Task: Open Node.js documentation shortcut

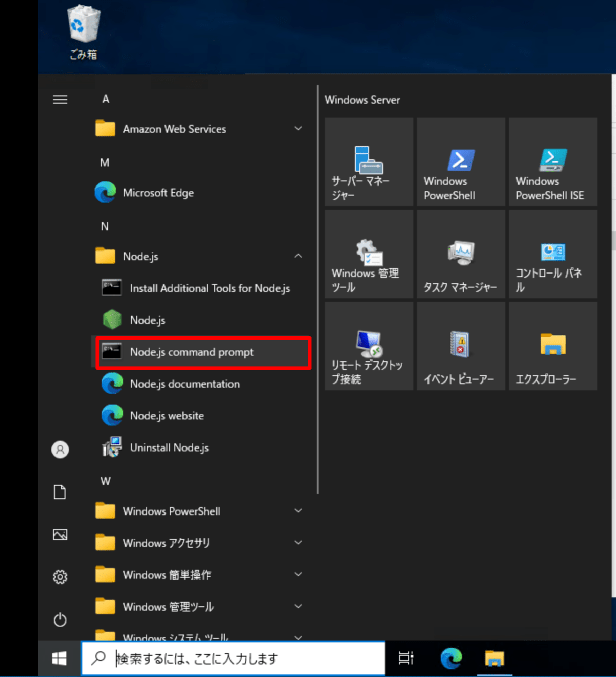Action: (201, 384)
